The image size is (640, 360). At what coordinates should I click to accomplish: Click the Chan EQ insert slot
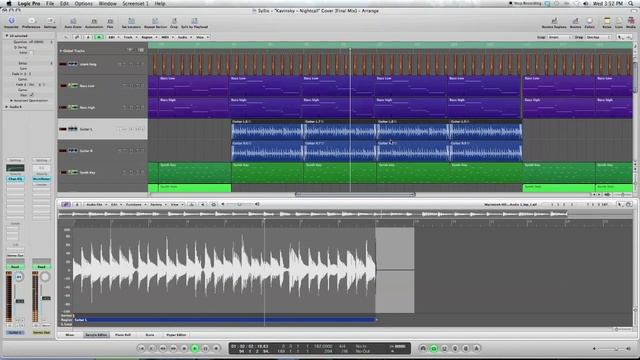(x=15, y=179)
